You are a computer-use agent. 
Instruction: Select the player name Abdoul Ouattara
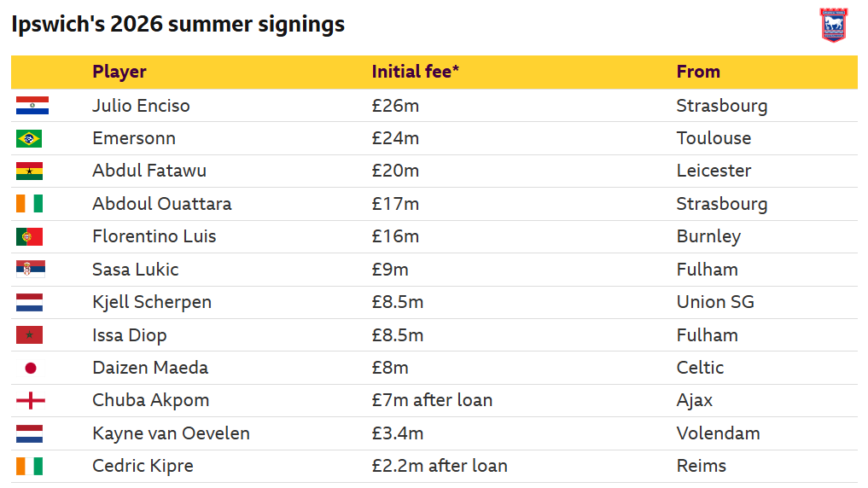pyautogui.click(x=161, y=204)
